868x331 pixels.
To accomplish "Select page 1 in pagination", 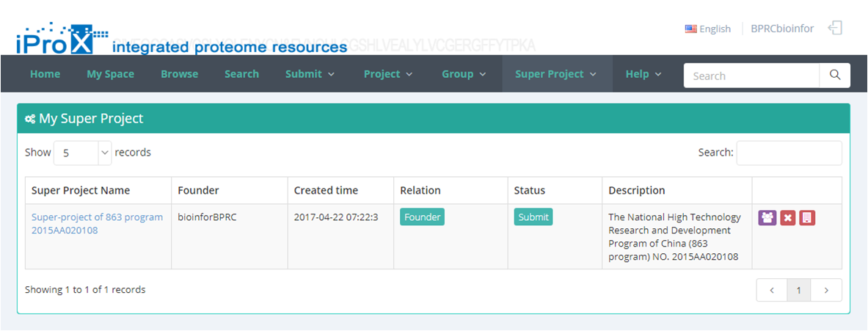I will [x=799, y=290].
